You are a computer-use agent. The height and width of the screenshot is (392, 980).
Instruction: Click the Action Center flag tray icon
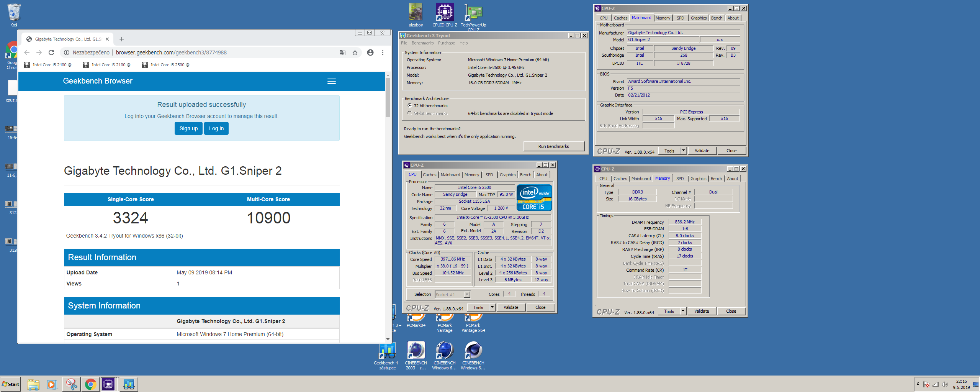point(926,384)
